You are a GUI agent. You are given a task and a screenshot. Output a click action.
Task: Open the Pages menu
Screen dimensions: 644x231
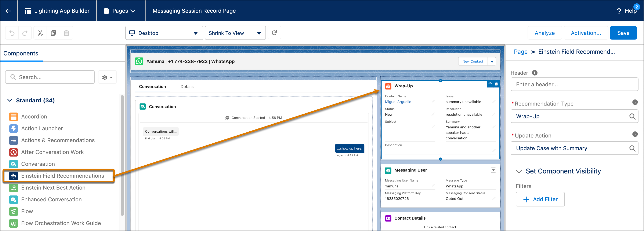pyautogui.click(x=120, y=11)
